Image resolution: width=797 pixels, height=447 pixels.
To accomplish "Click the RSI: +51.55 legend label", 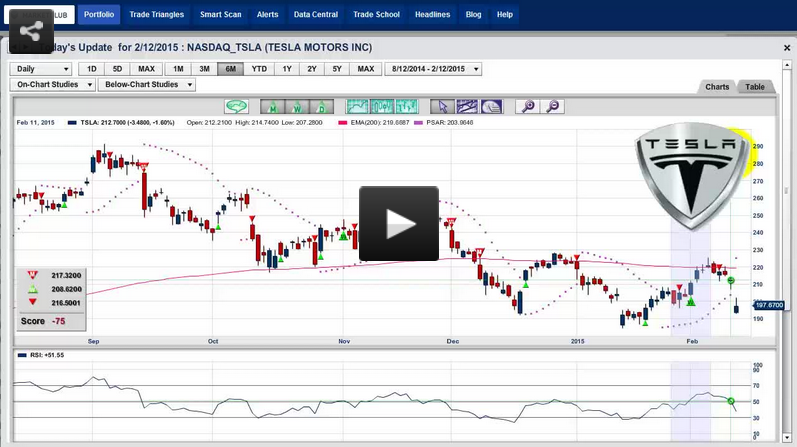I will pyautogui.click(x=47, y=355).
